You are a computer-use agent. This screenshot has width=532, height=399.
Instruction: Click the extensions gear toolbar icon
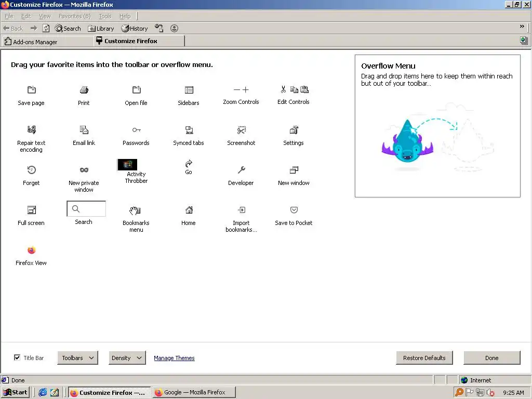(159, 28)
